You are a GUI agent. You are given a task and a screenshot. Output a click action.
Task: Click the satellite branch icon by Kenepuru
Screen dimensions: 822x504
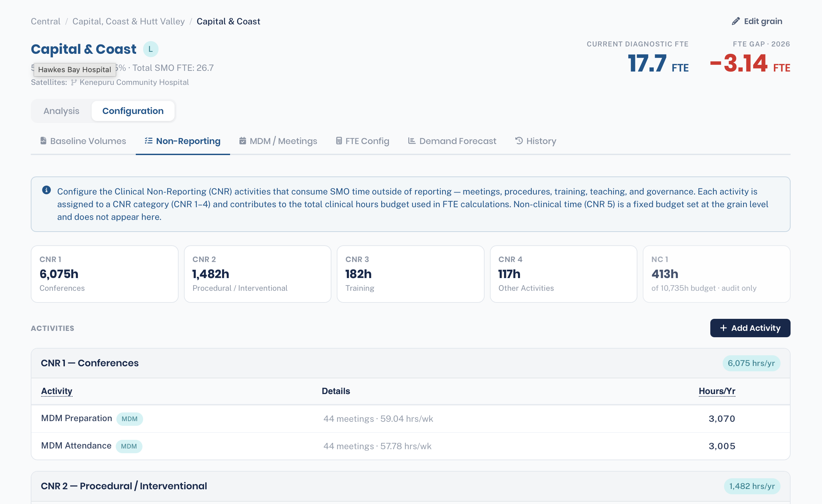coord(74,82)
